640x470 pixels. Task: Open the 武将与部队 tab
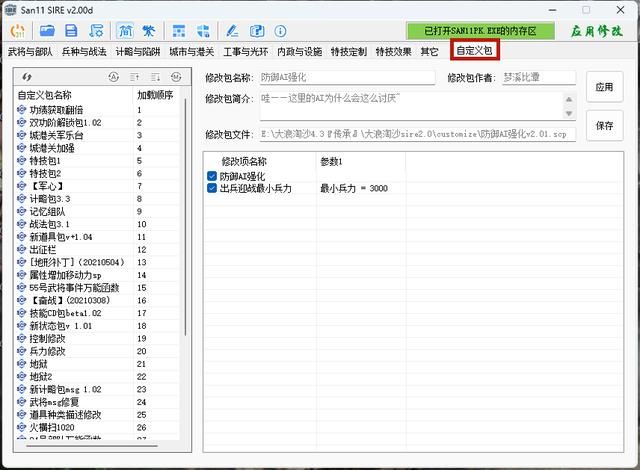pos(29,50)
